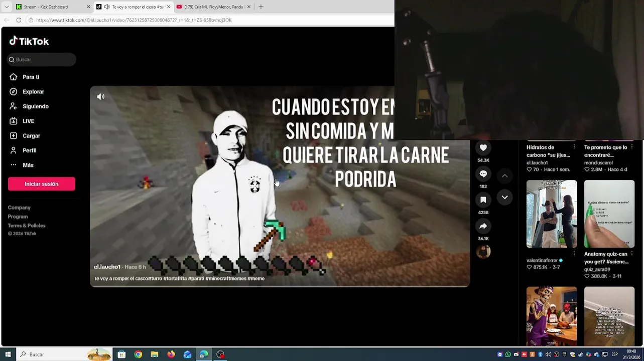Open Windows Start menu
Image resolution: width=644 pixels, height=361 pixels.
tap(8, 354)
